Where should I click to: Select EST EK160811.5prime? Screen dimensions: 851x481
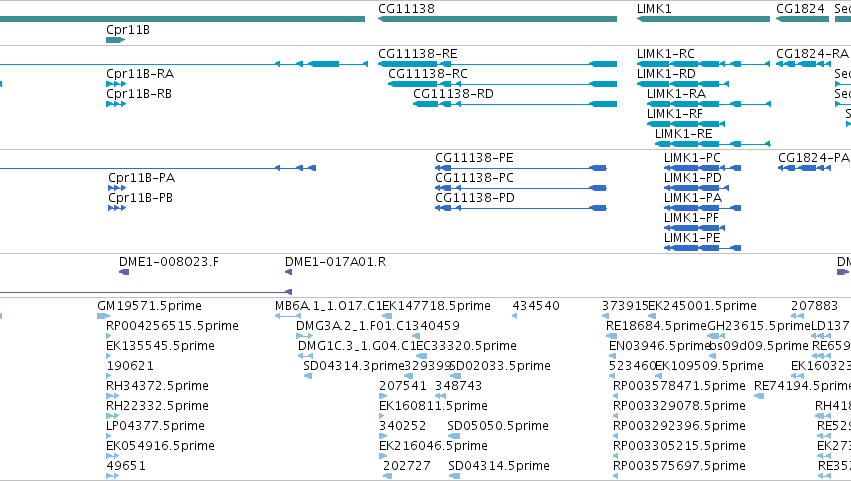click(x=433, y=407)
